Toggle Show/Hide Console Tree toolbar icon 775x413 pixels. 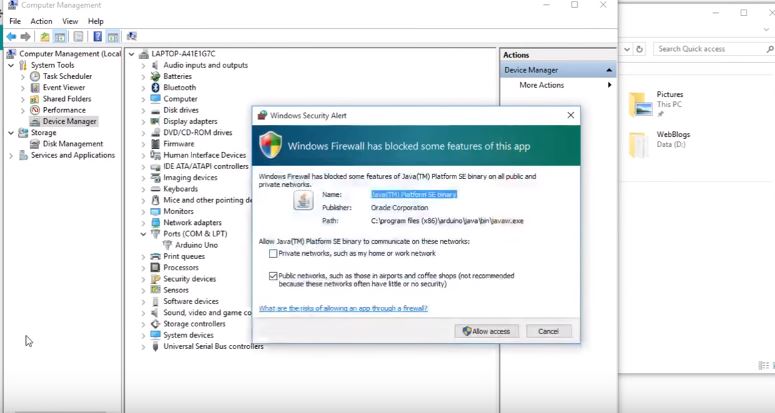(x=60, y=37)
